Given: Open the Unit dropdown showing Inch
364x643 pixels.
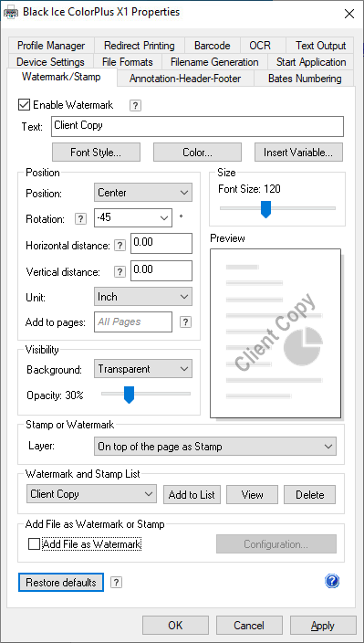Looking at the screenshot, I should coord(143,297).
